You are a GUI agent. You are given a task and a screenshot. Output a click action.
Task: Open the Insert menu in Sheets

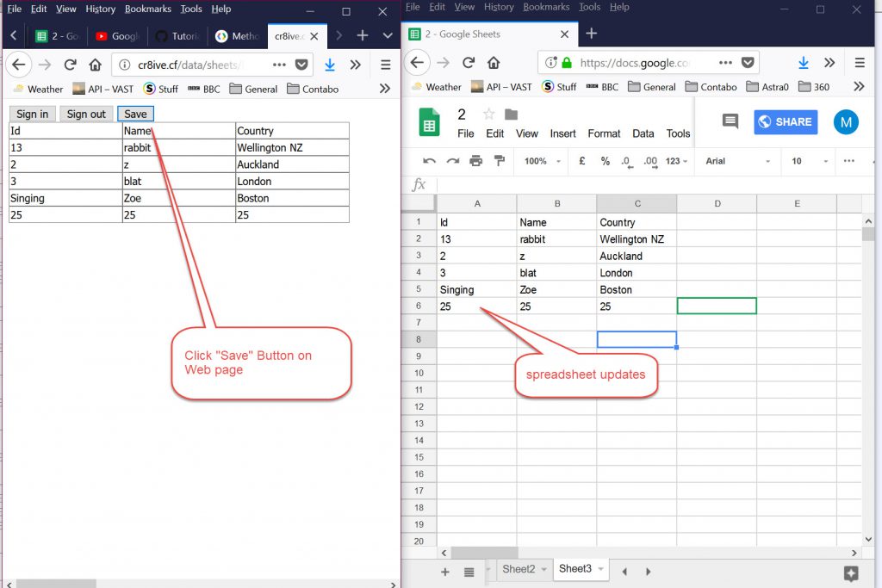coord(562,133)
